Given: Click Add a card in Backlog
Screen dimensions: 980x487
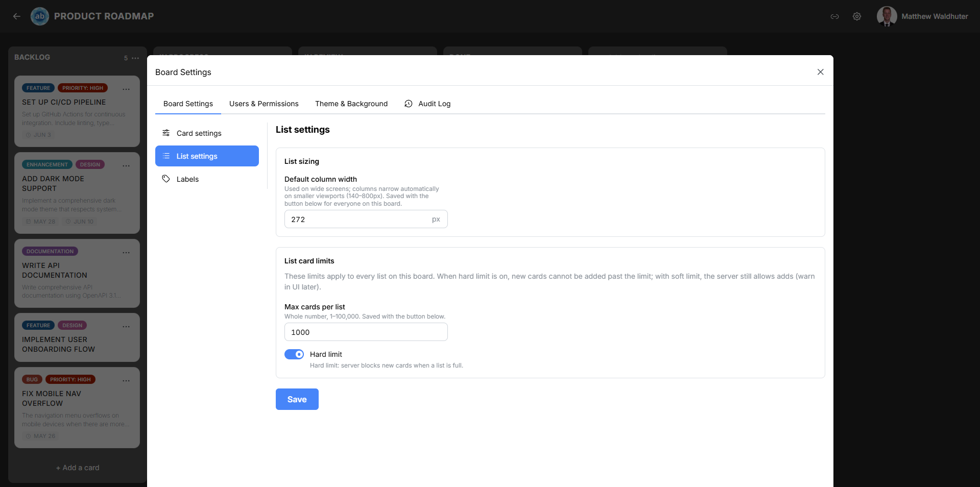Looking at the screenshot, I should [x=78, y=468].
